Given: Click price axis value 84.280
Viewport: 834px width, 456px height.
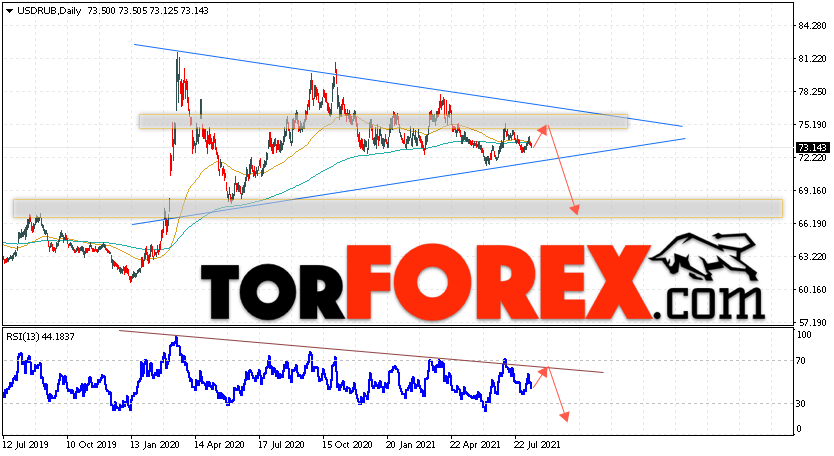Looking at the screenshot, I should [x=812, y=26].
